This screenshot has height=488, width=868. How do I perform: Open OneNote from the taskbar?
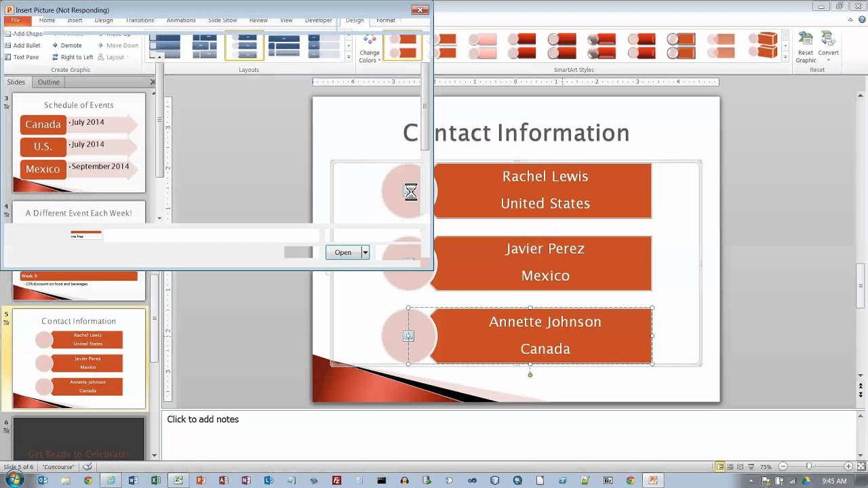[246, 480]
